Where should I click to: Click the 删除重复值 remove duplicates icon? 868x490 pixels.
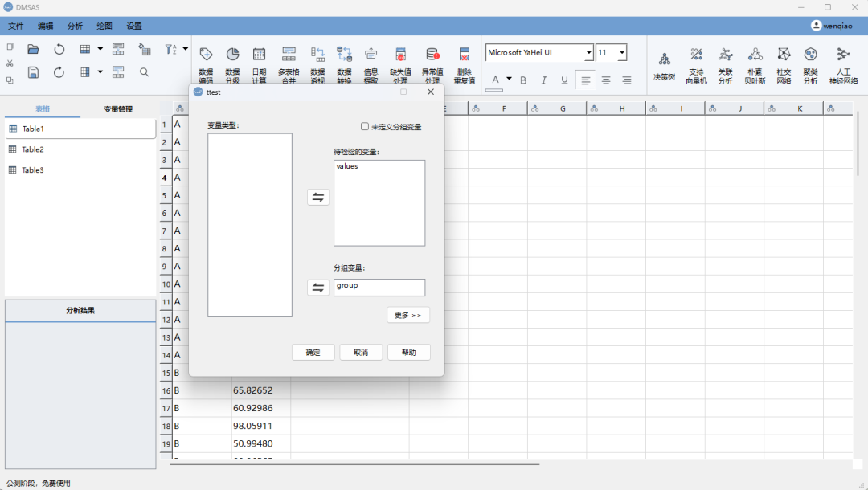click(464, 64)
